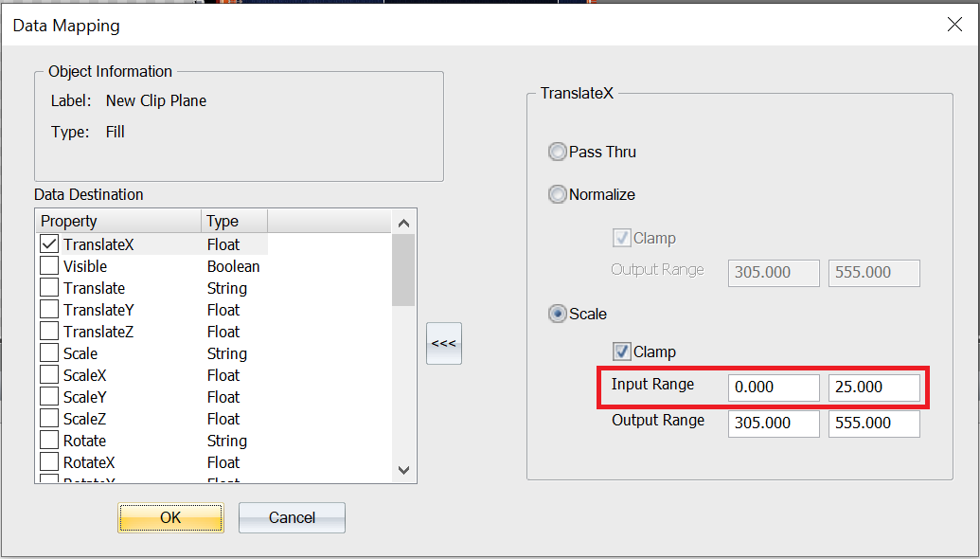Screen dimensions: 980x559
Task: Enable the Visible property checkbox
Action: coord(49,266)
